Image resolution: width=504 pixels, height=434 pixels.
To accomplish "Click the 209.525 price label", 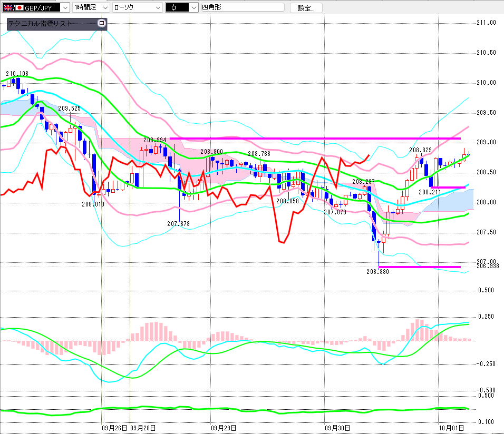I will click(x=70, y=108).
